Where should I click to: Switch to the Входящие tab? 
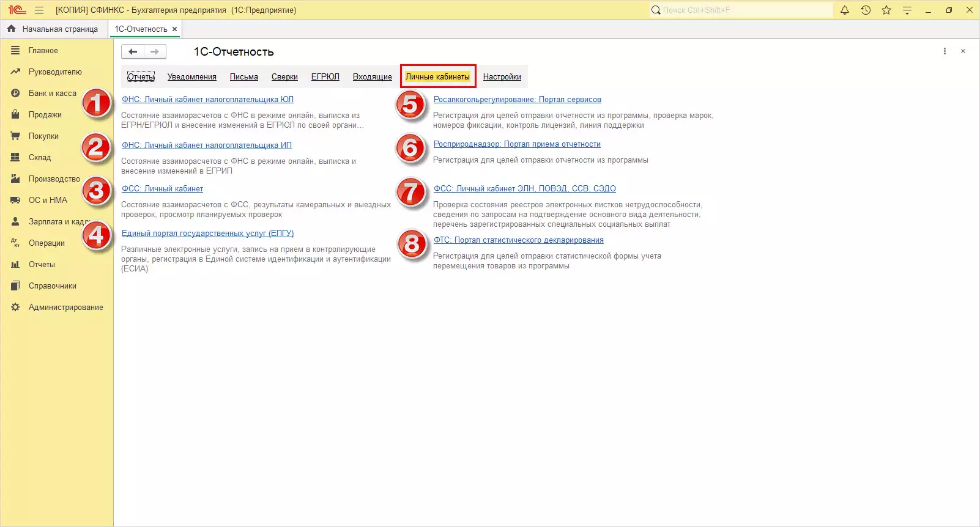(x=373, y=77)
